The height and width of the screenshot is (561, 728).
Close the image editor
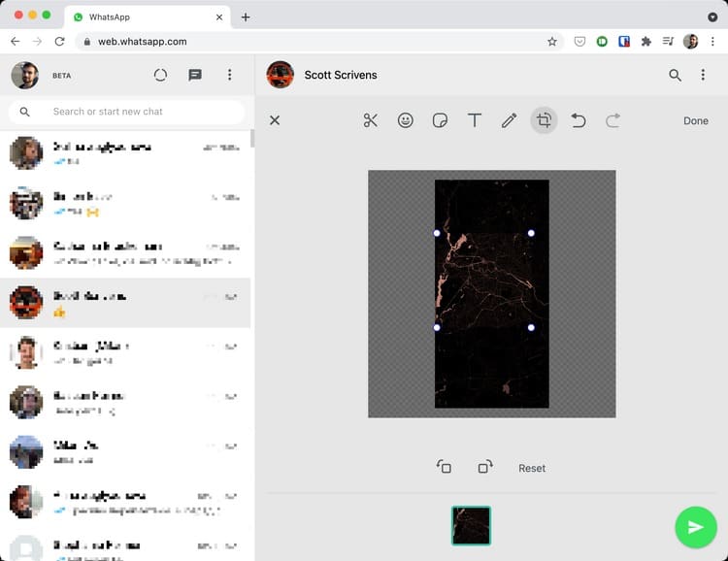point(275,120)
